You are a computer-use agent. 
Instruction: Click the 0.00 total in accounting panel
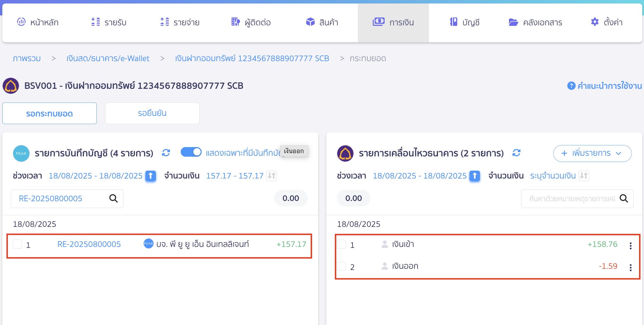tap(291, 198)
